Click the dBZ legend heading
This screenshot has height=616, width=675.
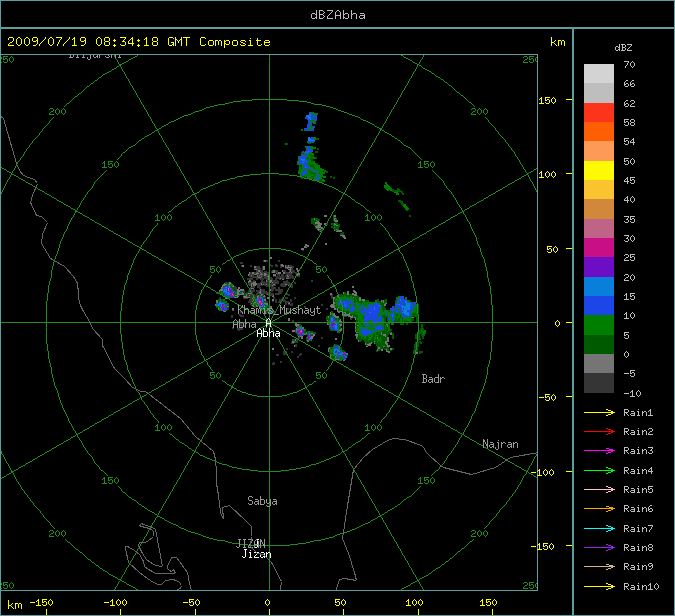point(623,48)
